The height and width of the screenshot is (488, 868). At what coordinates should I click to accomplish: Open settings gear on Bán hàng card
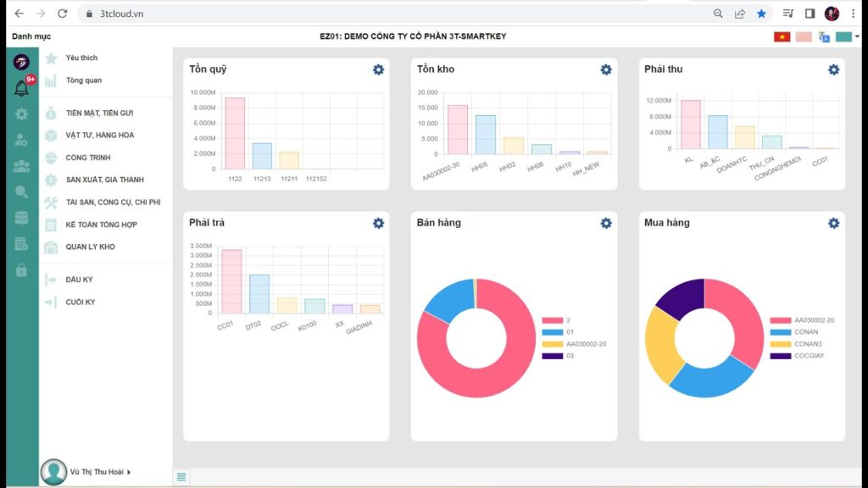pos(606,223)
